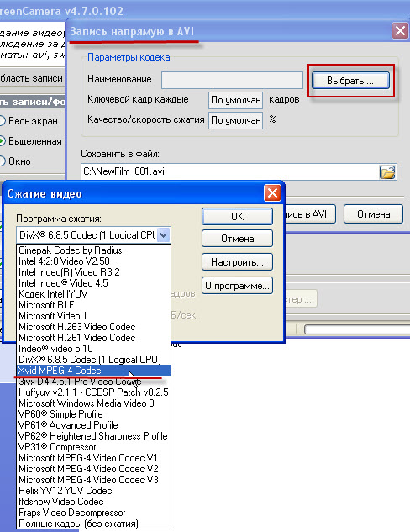Select Microsoft H.261 Video Codec

93,338
